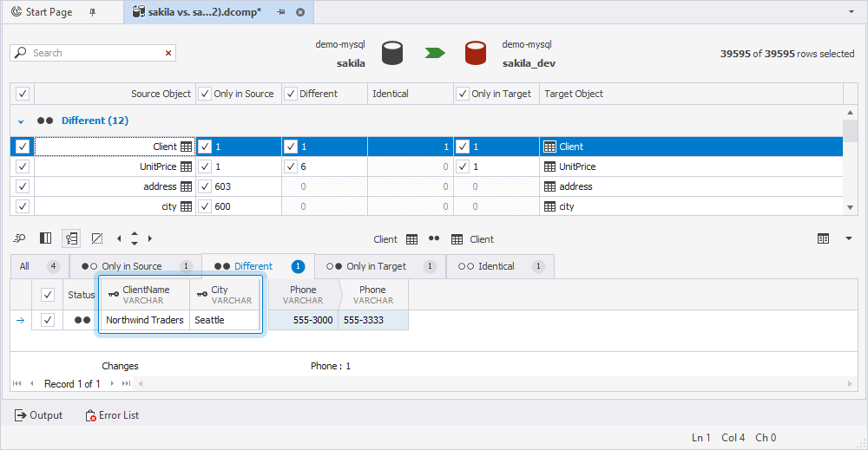Uncheck the Northwind Traders record checkbox

[x=48, y=320]
